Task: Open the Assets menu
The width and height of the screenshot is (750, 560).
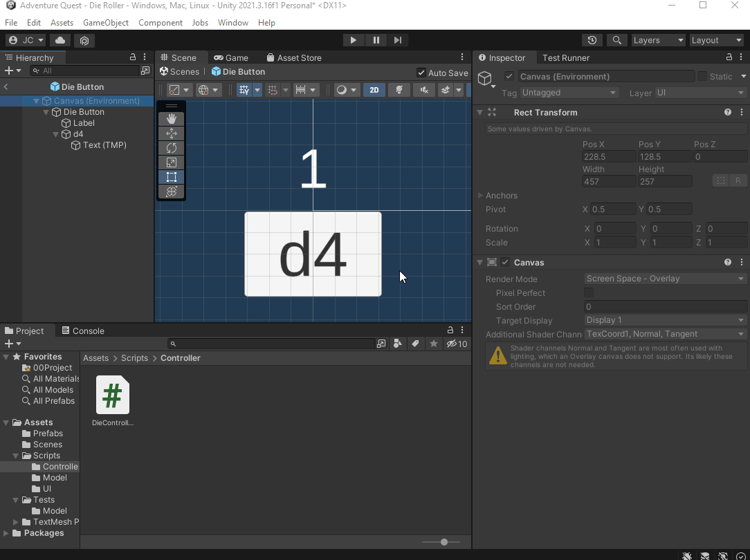Action: pos(62,22)
